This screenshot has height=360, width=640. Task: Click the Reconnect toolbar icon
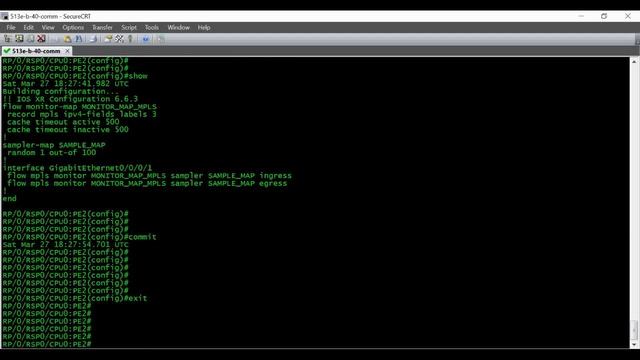tap(31, 39)
